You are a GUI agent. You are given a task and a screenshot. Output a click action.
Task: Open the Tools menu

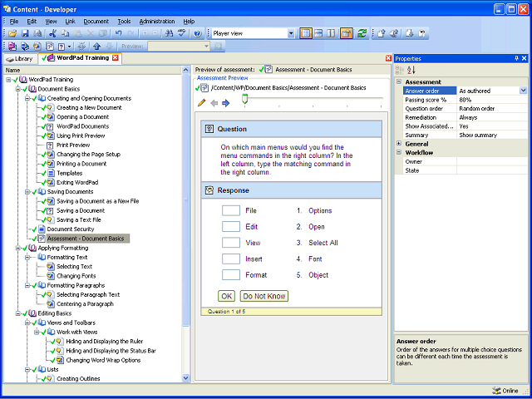point(124,22)
